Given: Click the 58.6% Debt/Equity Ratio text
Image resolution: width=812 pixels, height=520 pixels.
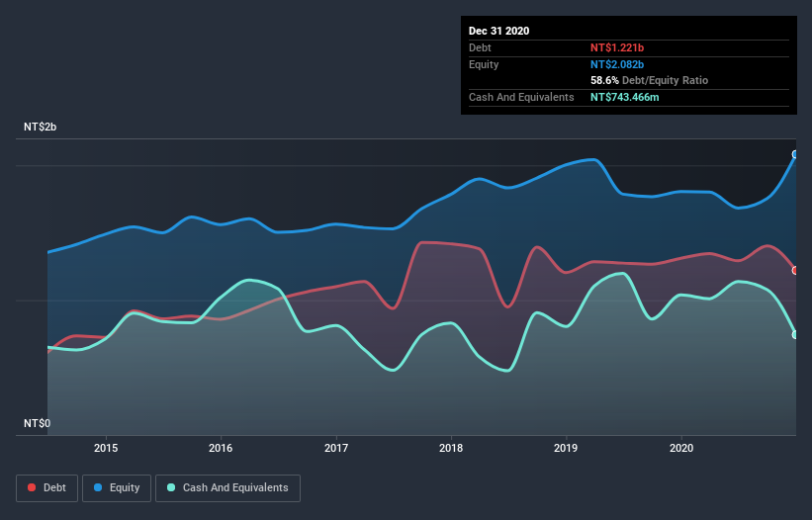Looking at the screenshot, I should click(649, 80).
